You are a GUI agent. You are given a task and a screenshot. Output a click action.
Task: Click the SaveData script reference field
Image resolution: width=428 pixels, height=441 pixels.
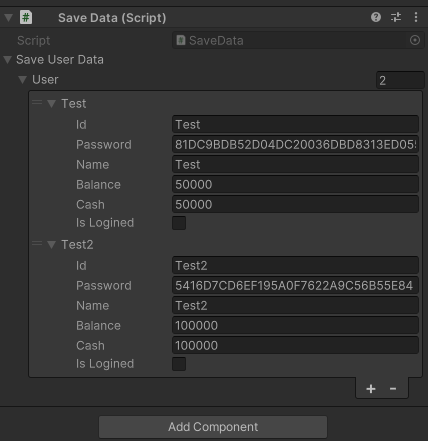pyautogui.click(x=298, y=40)
